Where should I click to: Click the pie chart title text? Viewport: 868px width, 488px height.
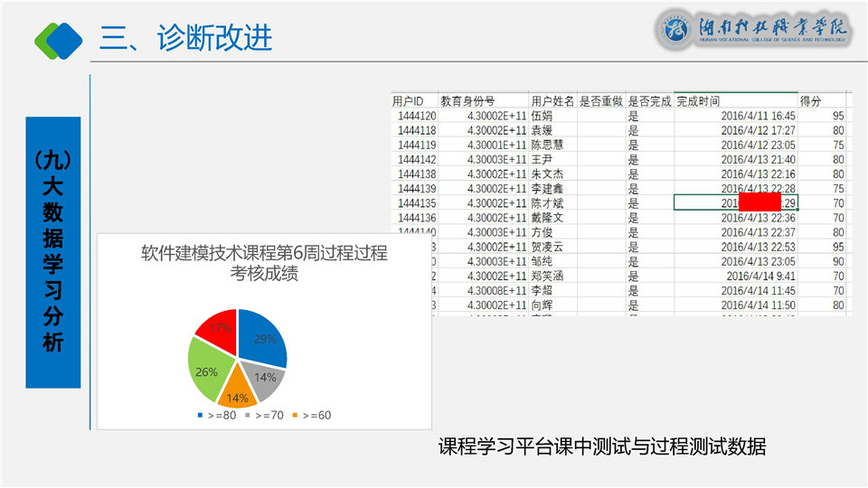point(263,263)
